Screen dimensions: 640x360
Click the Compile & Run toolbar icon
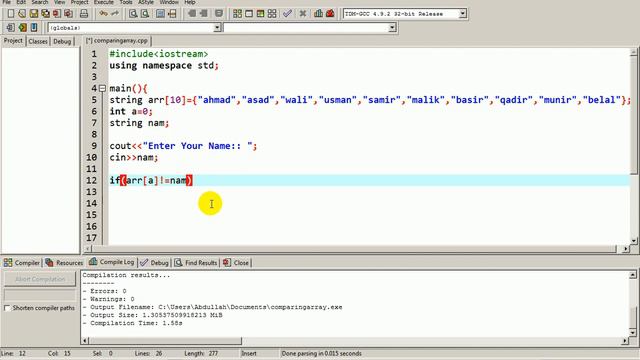pos(260,13)
